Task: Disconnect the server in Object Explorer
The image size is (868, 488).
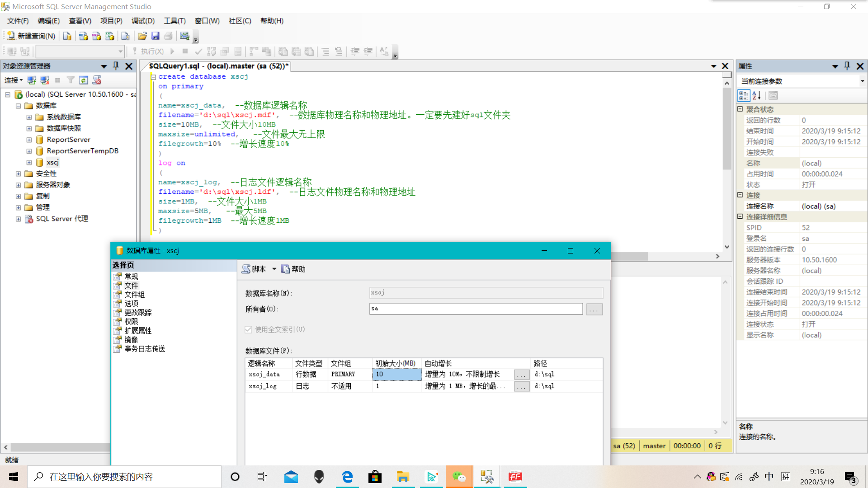Action: [45, 80]
